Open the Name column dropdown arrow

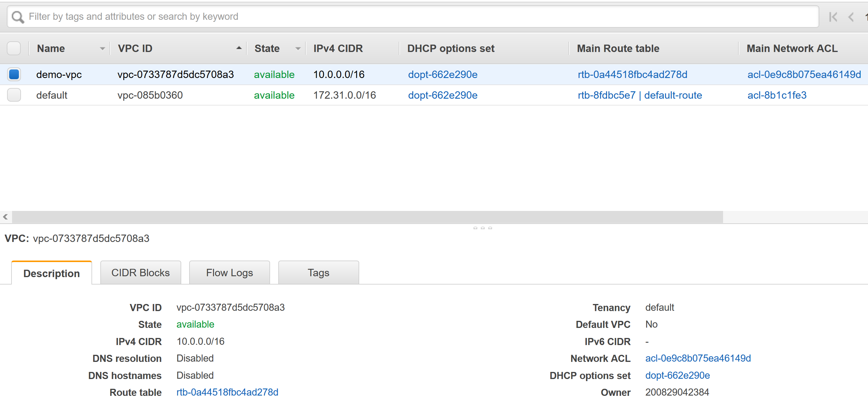[x=102, y=48]
